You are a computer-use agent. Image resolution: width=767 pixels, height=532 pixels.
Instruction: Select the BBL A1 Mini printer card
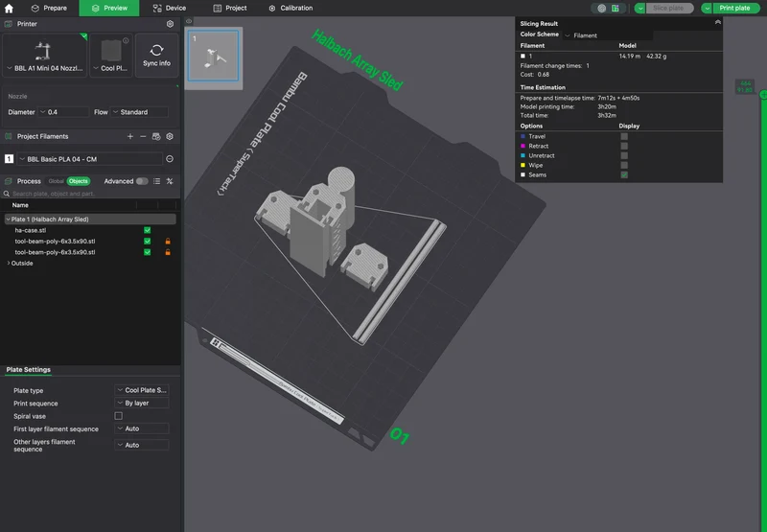(x=44, y=56)
